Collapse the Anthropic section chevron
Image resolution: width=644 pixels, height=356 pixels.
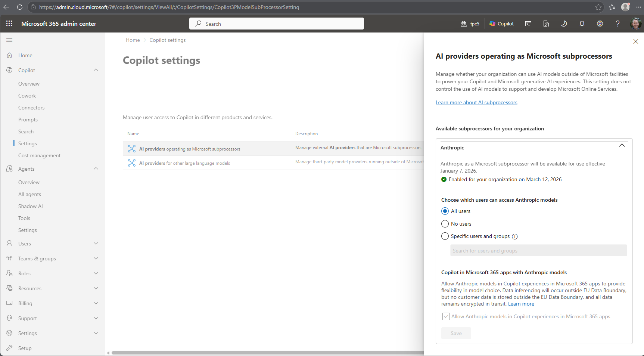(622, 145)
